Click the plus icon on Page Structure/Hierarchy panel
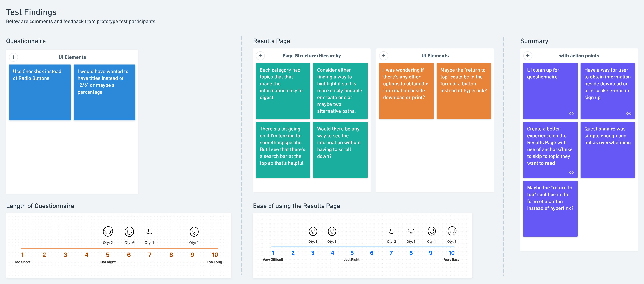This screenshot has height=284, width=644. click(260, 56)
